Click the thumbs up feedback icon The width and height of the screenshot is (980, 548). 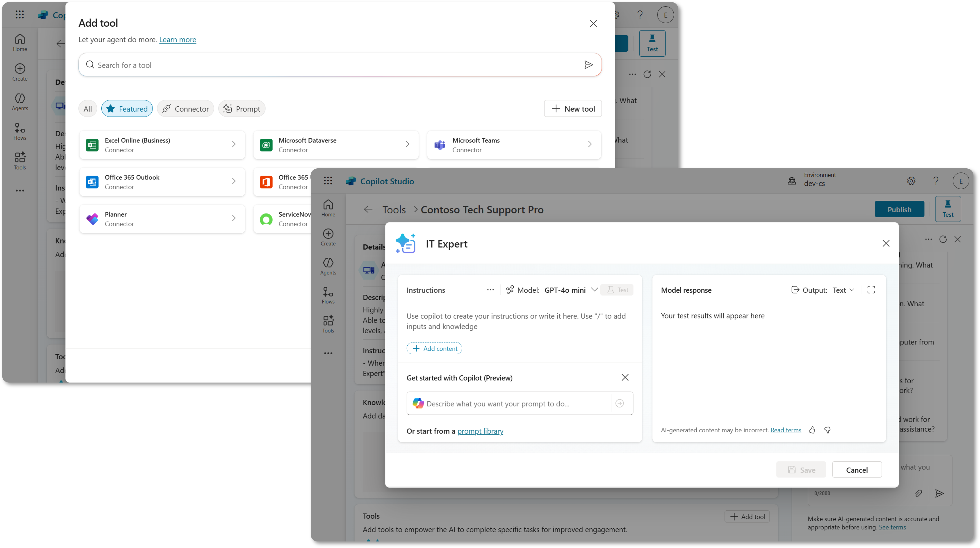coord(812,430)
